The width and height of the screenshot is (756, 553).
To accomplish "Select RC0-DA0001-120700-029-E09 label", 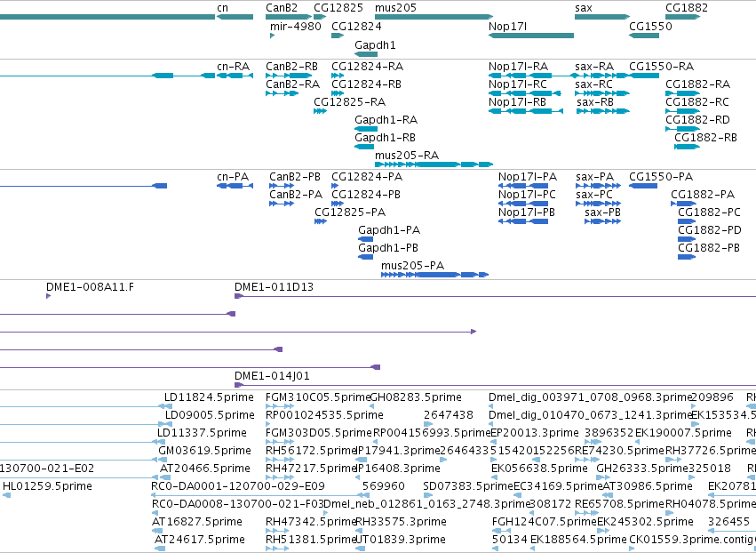I will [238, 486].
